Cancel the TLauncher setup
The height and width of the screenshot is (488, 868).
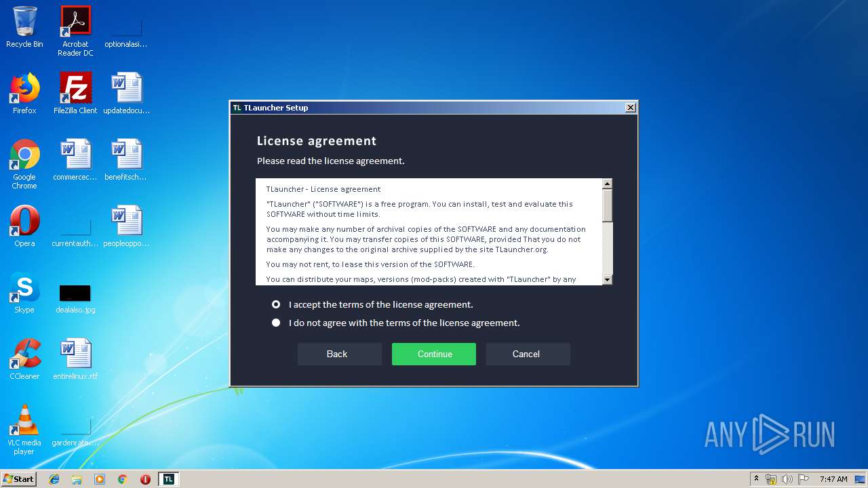pos(528,354)
